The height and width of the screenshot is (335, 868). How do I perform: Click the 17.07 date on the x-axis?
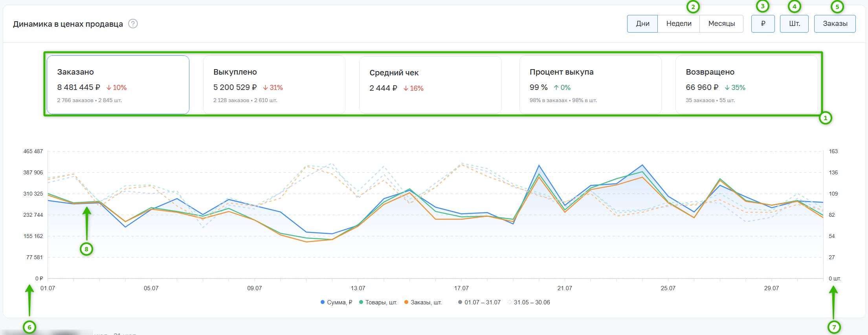click(x=461, y=288)
